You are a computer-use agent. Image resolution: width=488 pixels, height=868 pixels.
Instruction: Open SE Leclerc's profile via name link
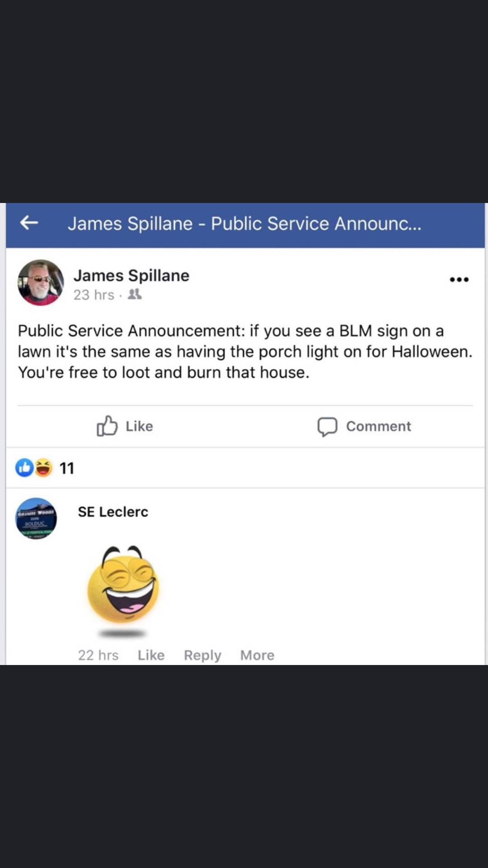113,511
